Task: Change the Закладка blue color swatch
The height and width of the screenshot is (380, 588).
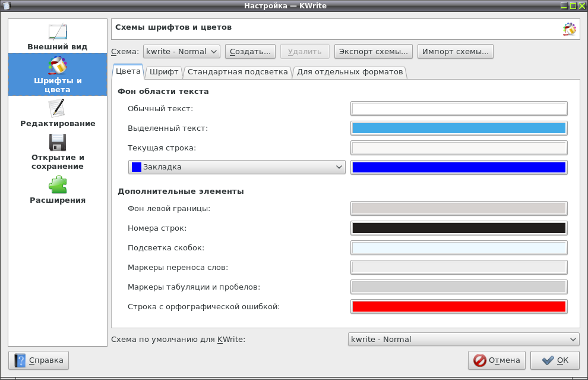Action: click(459, 167)
